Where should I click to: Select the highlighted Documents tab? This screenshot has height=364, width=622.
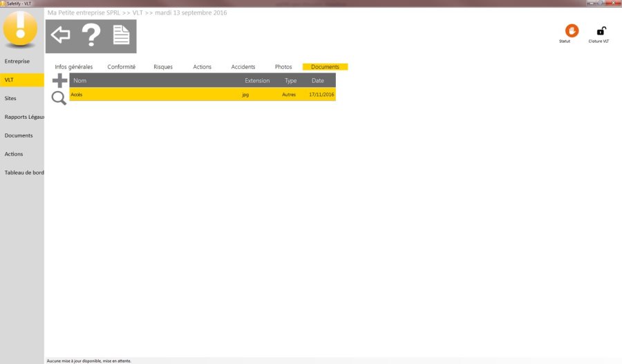tap(326, 67)
